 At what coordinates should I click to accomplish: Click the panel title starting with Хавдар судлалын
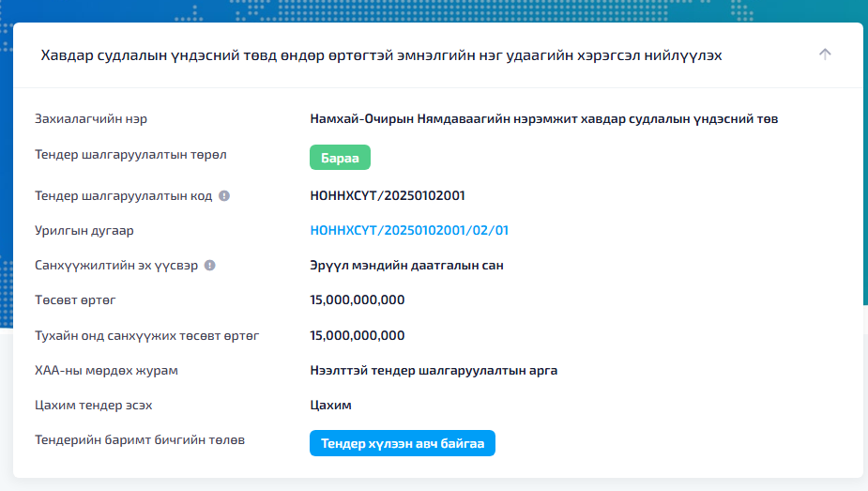pyautogui.click(x=381, y=55)
